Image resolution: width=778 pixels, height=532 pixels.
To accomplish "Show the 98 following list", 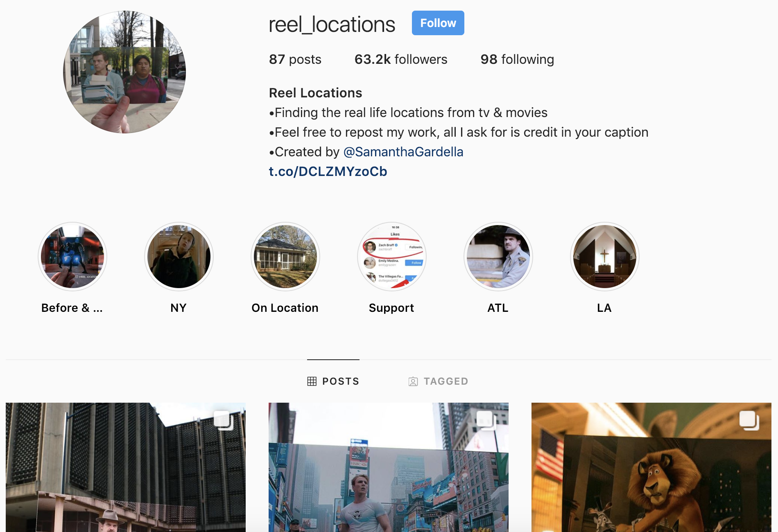I will (517, 59).
